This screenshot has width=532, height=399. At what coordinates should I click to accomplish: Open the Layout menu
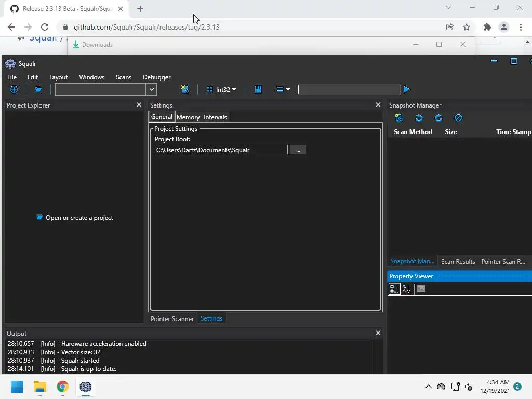click(x=59, y=77)
